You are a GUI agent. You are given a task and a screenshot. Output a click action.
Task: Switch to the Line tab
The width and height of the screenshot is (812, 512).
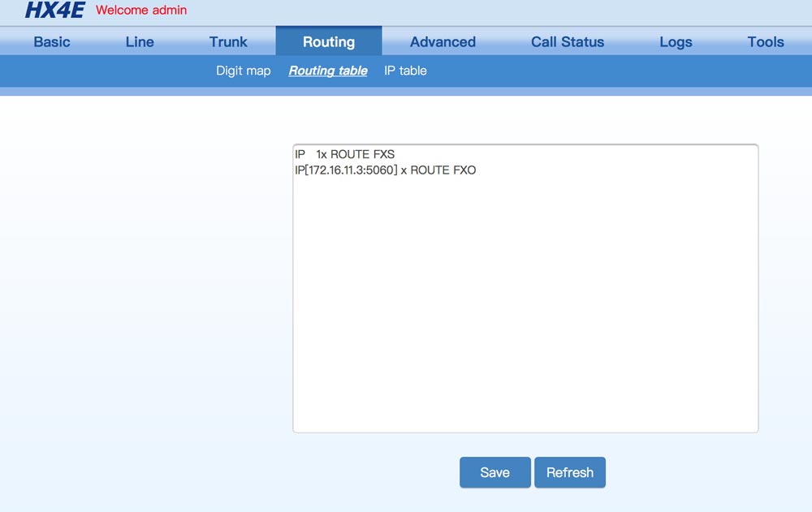140,42
